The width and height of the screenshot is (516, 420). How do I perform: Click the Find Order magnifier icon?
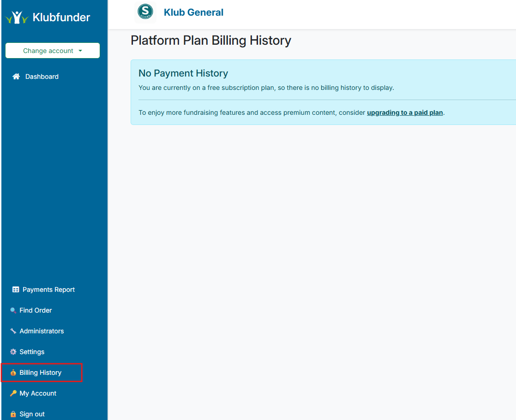pyautogui.click(x=13, y=310)
